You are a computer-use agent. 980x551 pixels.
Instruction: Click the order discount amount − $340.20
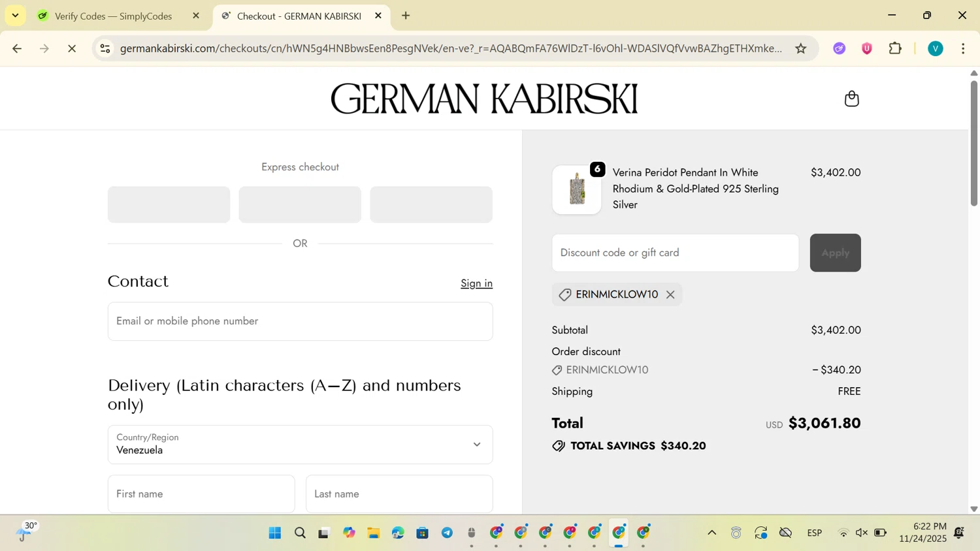836,370
